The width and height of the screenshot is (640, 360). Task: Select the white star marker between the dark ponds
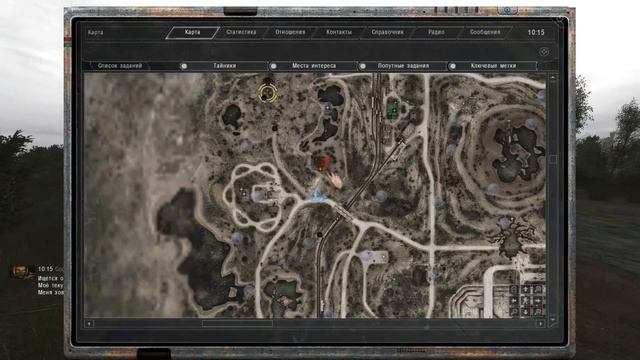(x=328, y=109)
